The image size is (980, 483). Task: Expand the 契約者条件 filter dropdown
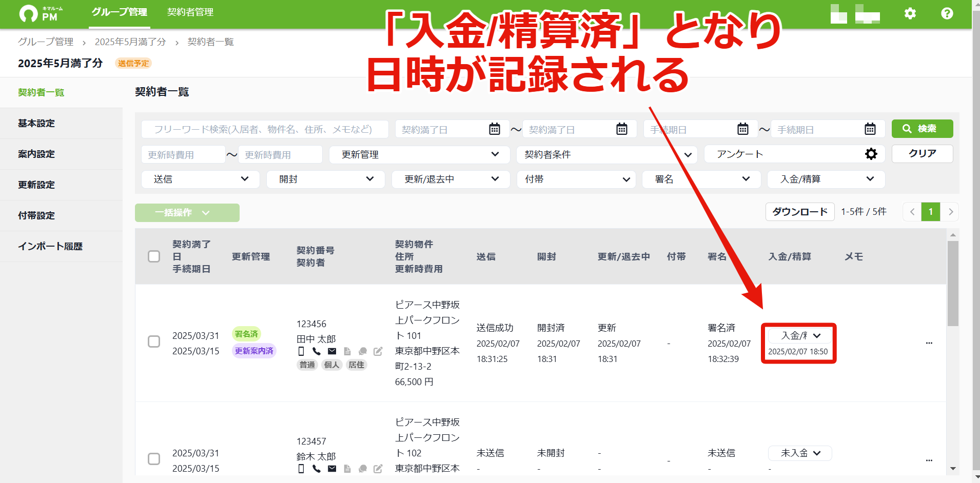pyautogui.click(x=606, y=154)
